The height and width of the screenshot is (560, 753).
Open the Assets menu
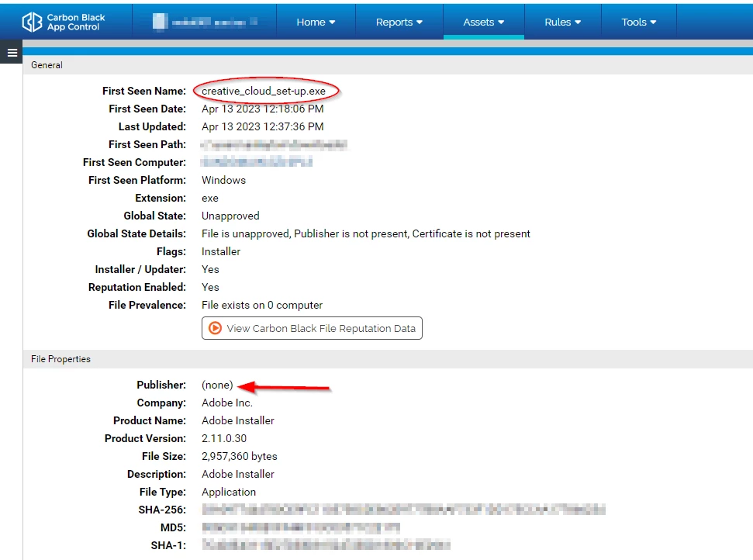coord(484,22)
